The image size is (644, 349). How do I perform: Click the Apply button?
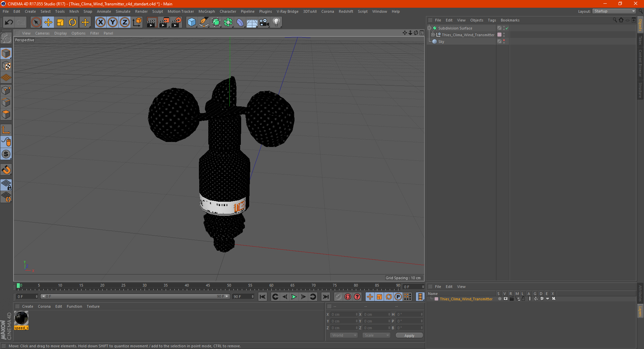409,336
